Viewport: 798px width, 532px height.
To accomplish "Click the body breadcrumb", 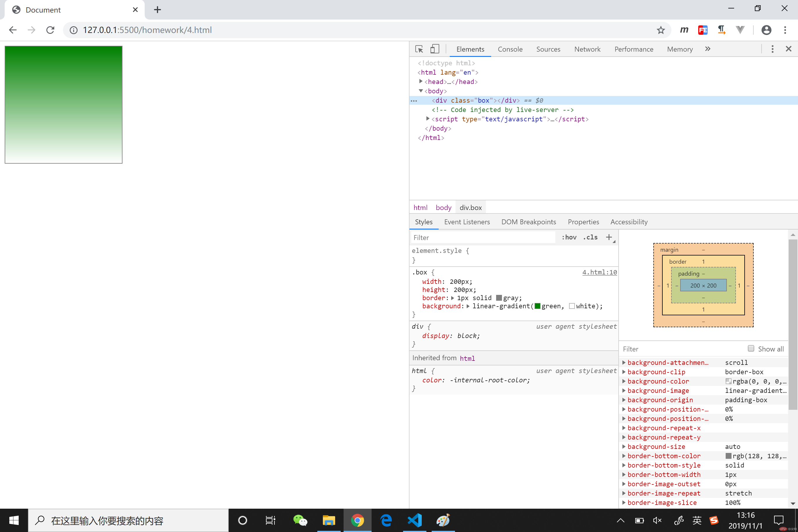I will [443, 208].
